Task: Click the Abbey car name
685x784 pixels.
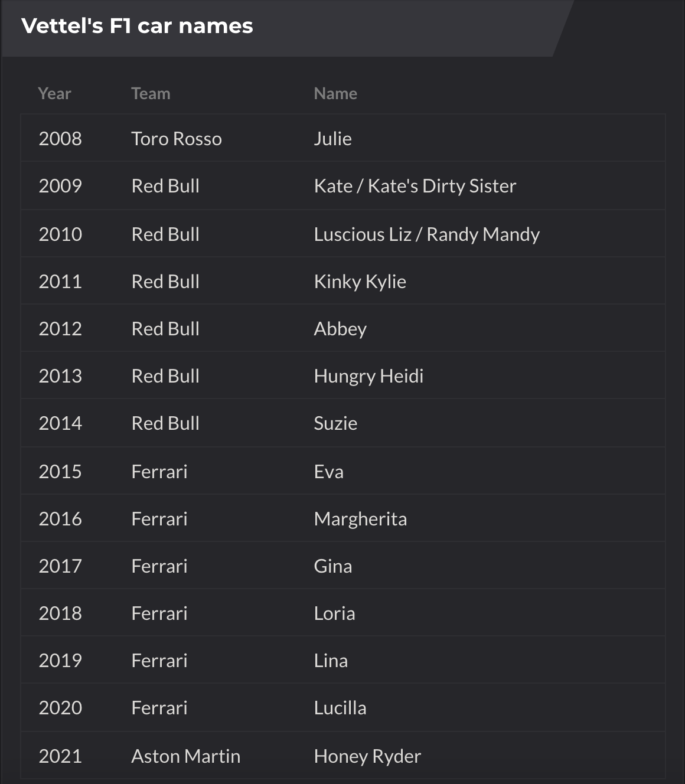Action: pos(340,329)
